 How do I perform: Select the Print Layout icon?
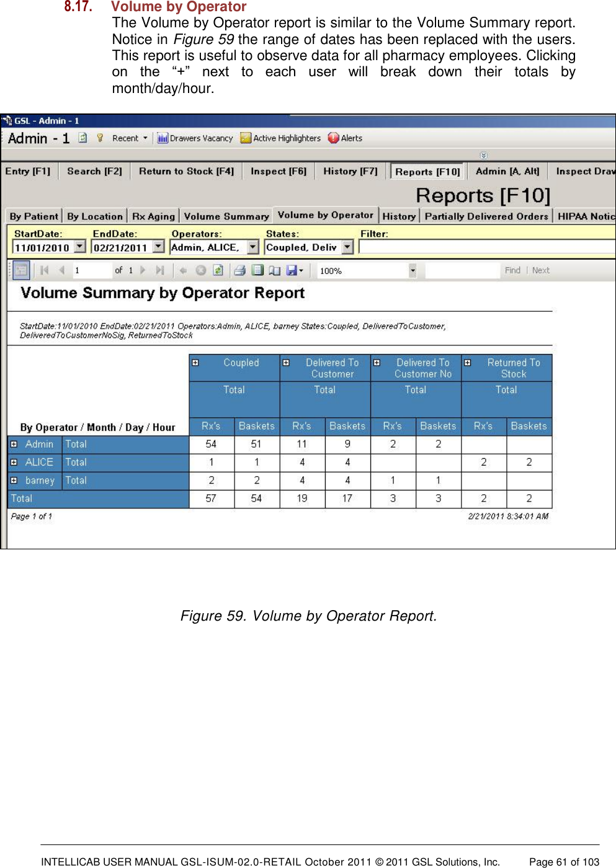tap(257, 270)
